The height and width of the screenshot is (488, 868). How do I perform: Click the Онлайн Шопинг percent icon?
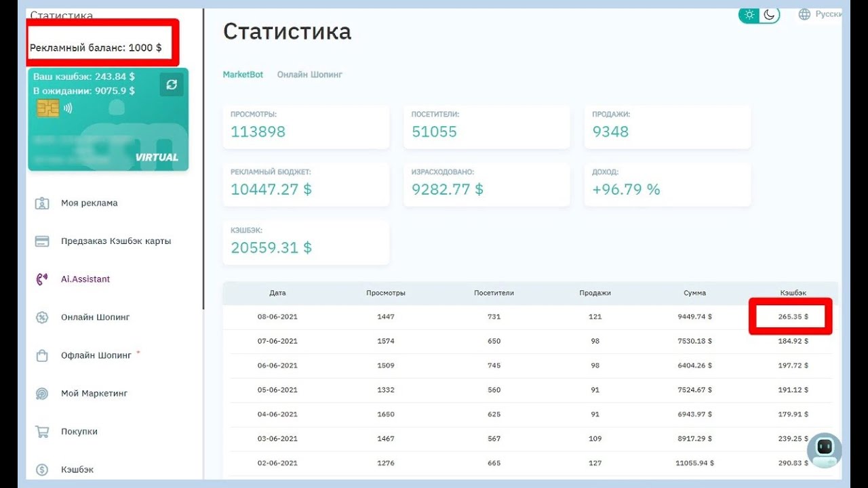(42, 317)
